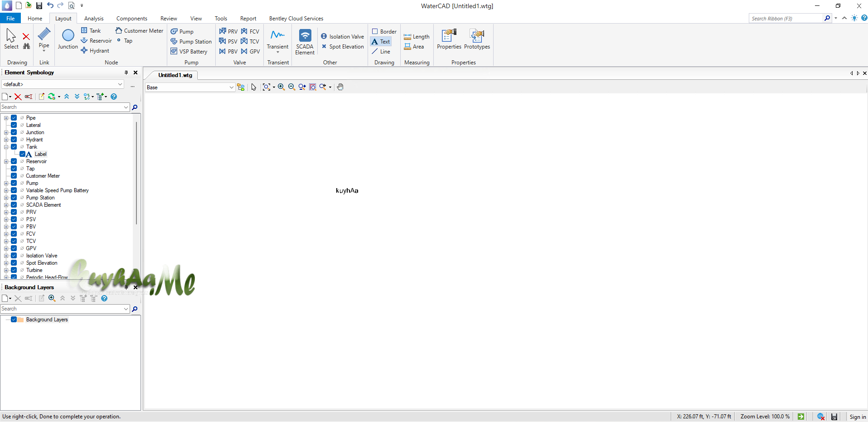Click the Sign in button

click(858, 417)
